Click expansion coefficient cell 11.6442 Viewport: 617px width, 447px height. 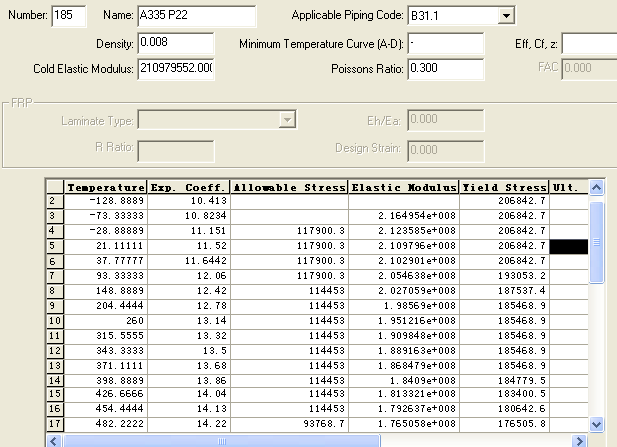(x=188, y=261)
